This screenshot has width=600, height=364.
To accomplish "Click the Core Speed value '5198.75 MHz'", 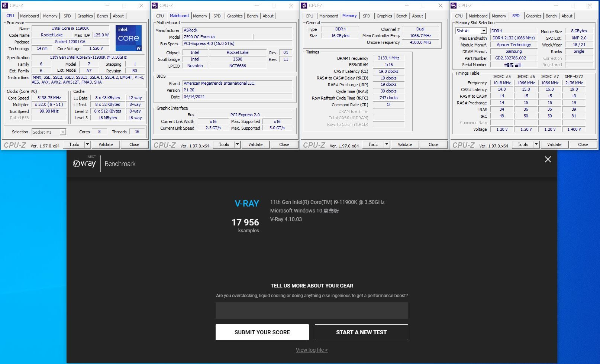I will coord(49,98).
